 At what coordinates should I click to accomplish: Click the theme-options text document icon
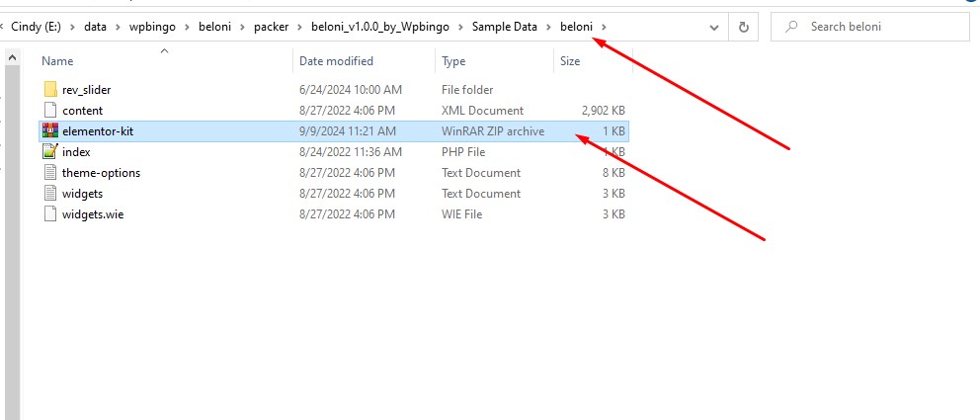click(50, 173)
